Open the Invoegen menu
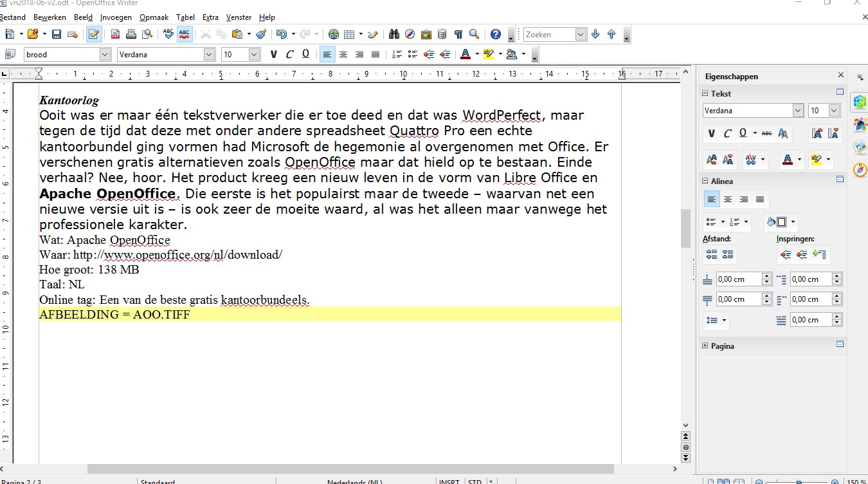The image size is (868, 484). pos(116,17)
